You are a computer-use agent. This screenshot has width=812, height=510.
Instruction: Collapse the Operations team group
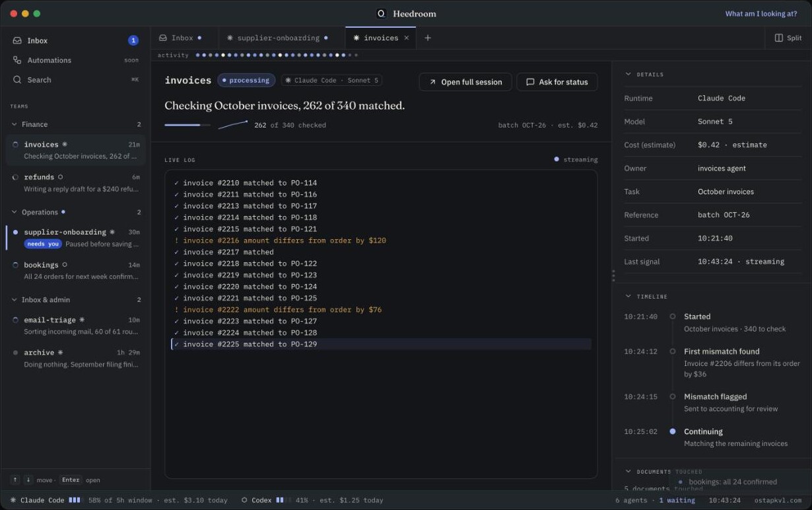click(x=15, y=212)
